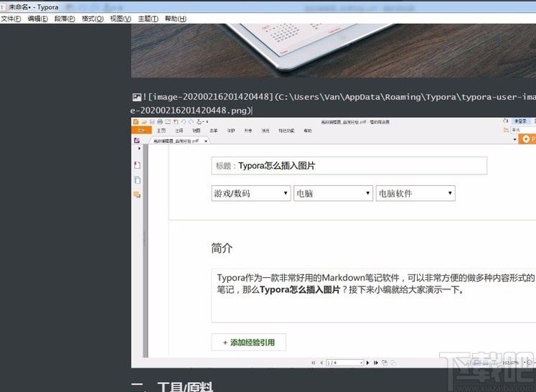Image resolution: width=536 pixels, height=392 pixels.
Task: Select the 帮助 ribbon tab in PDF reader
Action: click(308, 131)
